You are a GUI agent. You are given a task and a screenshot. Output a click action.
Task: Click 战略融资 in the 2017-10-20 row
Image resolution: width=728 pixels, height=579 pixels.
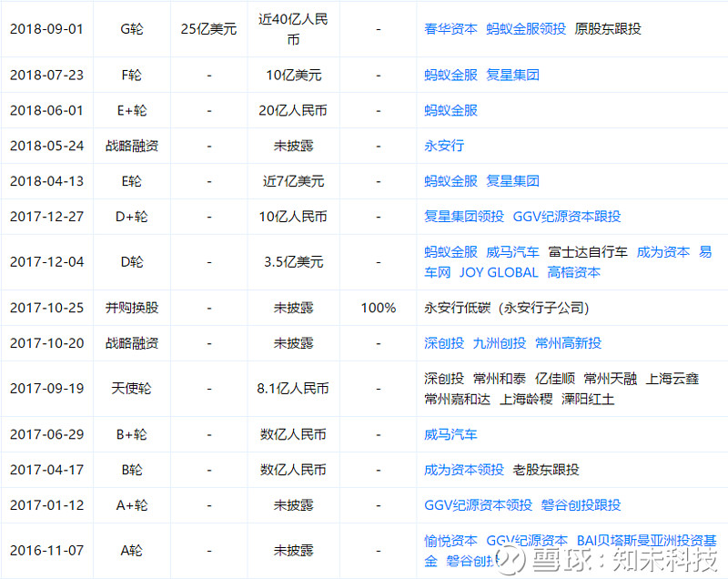tap(131, 343)
